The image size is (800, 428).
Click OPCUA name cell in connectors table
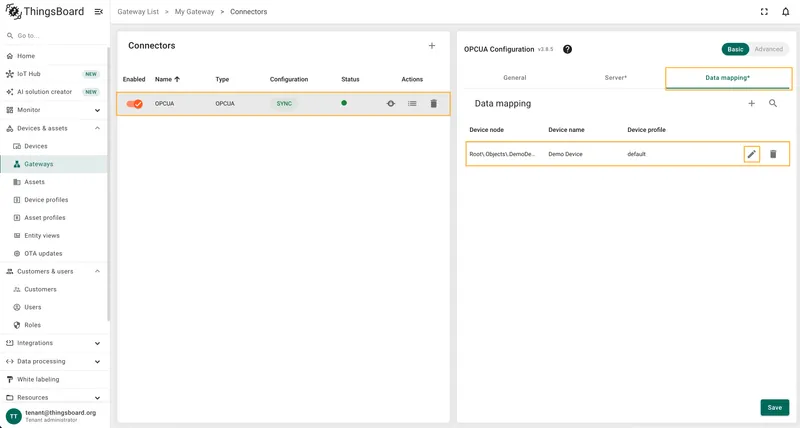(164, 104)
